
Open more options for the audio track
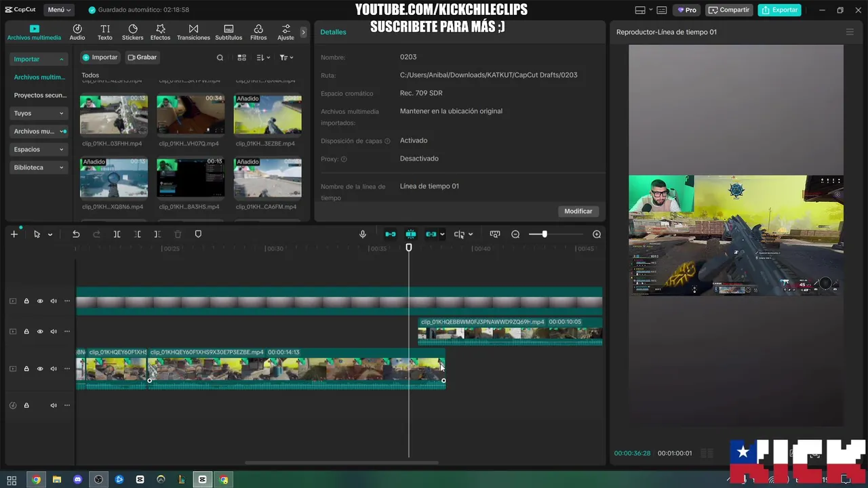pyautogui.click(x=67, y=405)
